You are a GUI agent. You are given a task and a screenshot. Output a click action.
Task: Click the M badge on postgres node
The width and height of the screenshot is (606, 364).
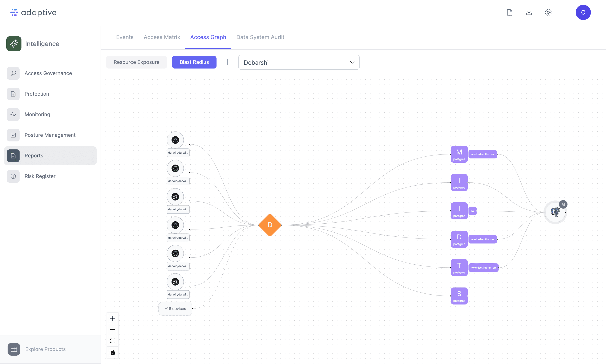[x=563, y=204]
